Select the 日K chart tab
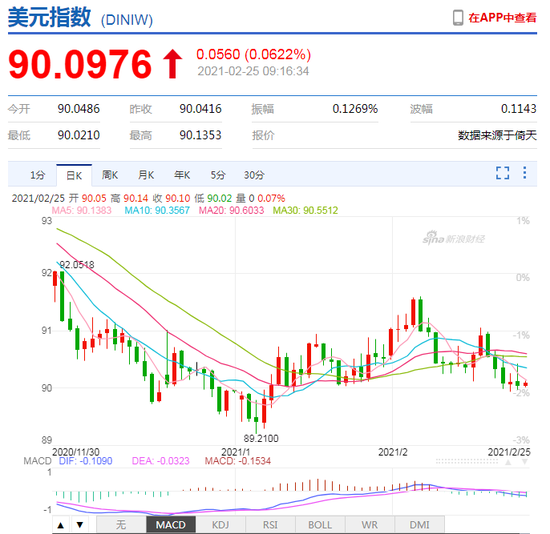The width and height of the screenshot is (550, 534). [74, 175]
